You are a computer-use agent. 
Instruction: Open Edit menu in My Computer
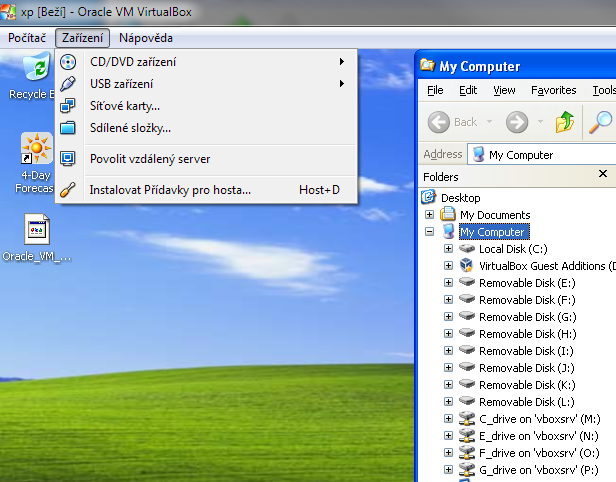[468, 90]
